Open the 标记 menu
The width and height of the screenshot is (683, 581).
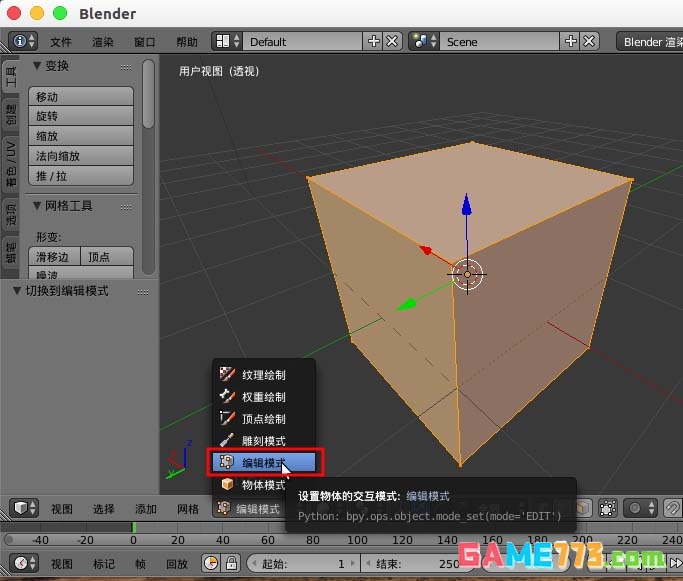click(x=104, y=564)
